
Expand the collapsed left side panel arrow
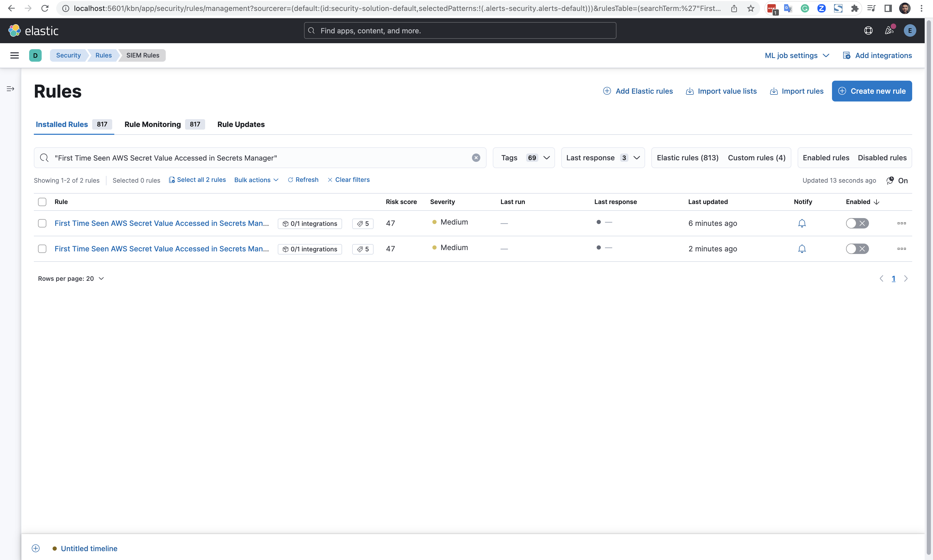click(x=10, y=89)
